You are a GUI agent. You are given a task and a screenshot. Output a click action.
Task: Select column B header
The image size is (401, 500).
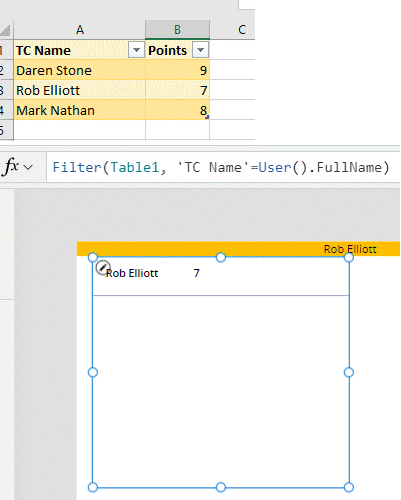pyautogui.click(x=177, y=30)
